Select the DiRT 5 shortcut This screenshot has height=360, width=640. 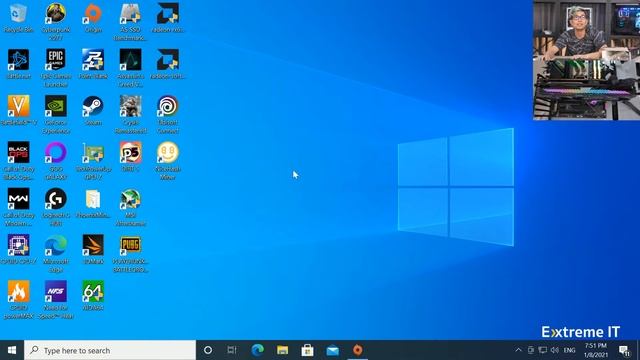click(x=131, y=157)
